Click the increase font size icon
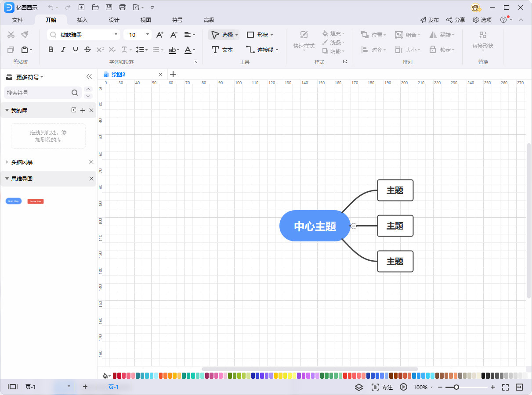532x395 pixels. coord(160,35)
